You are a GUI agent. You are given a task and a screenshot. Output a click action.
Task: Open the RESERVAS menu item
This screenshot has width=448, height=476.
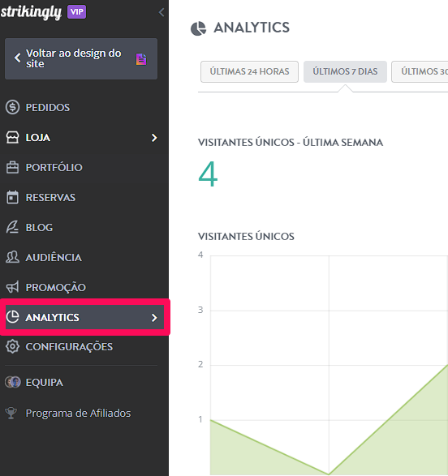tap(82, 197)
